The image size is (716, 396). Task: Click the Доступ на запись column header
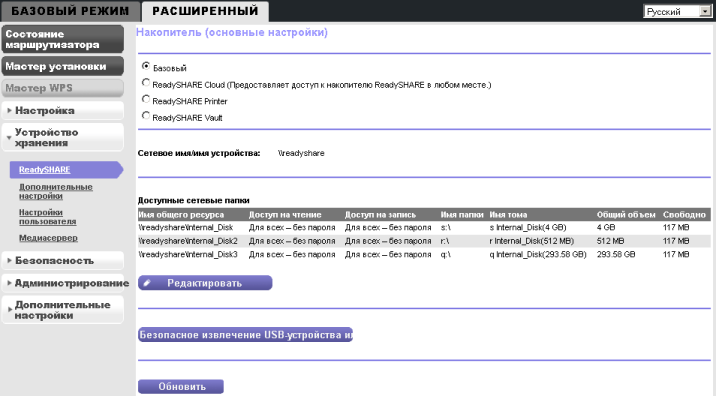(x=380, y=214)
